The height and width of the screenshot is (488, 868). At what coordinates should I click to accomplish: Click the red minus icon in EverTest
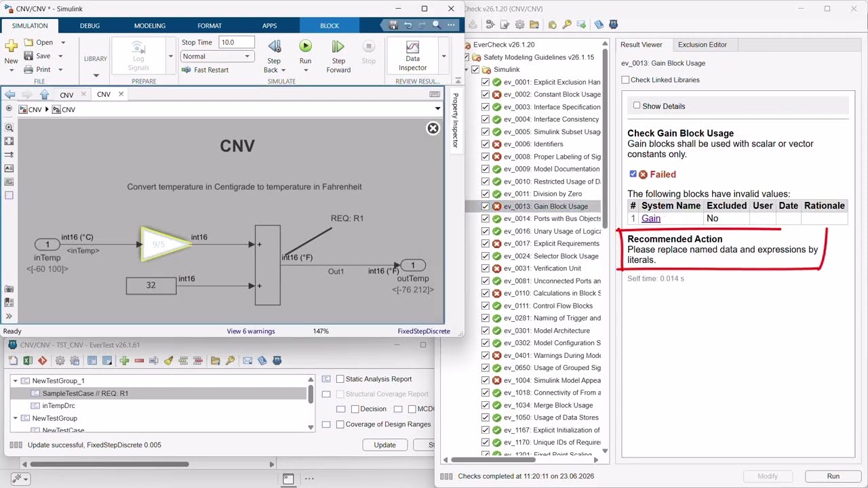(139, 361)
